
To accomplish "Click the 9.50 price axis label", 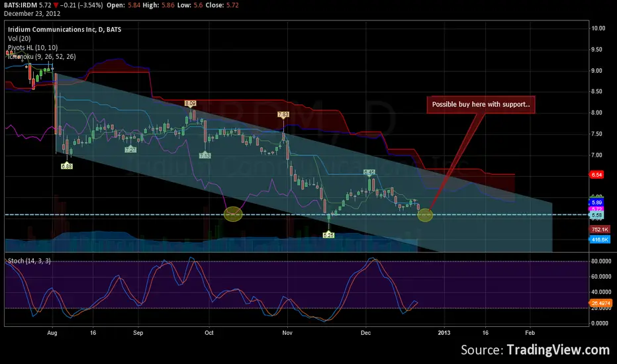I will (x=597, y=50).
